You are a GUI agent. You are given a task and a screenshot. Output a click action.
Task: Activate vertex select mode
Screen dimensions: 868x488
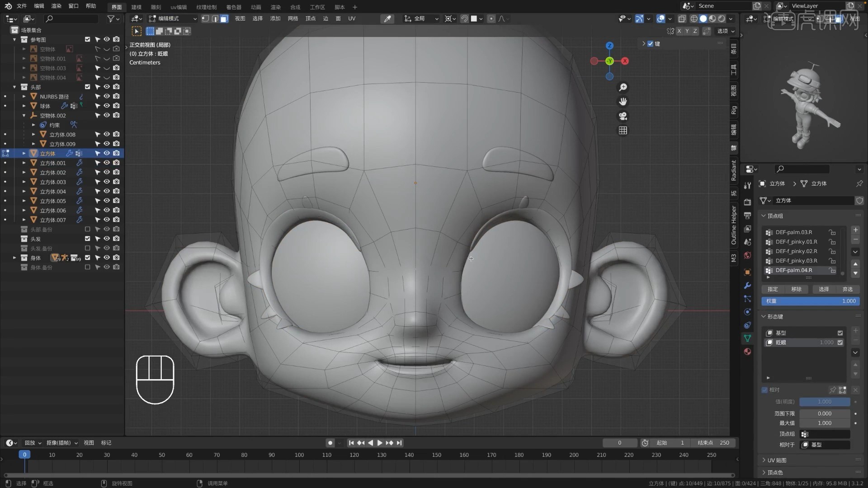tap(205, 19)
